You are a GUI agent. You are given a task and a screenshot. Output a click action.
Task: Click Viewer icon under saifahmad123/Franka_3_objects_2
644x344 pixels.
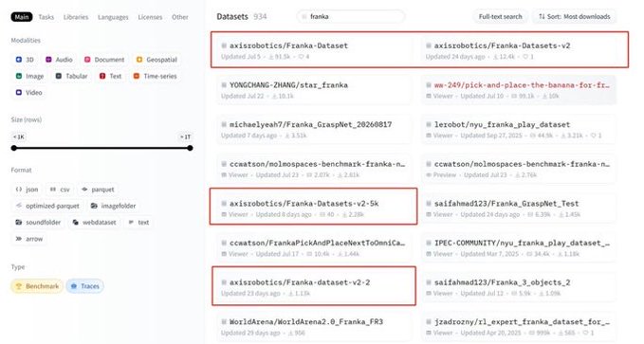[x=429, y=293]
